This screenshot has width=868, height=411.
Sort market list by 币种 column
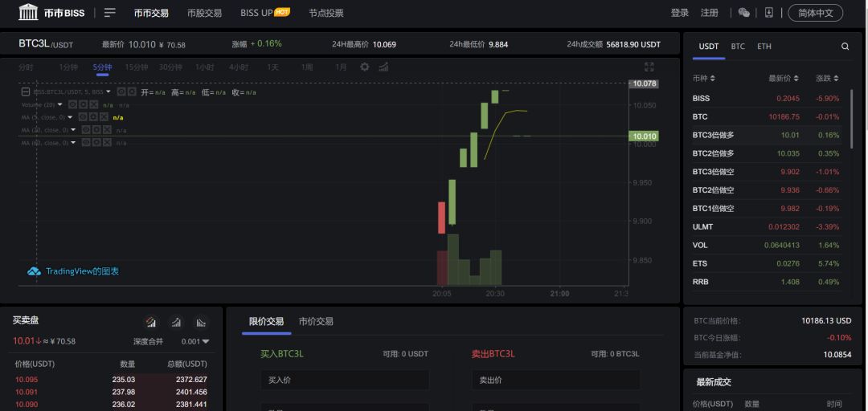(703, 79)
